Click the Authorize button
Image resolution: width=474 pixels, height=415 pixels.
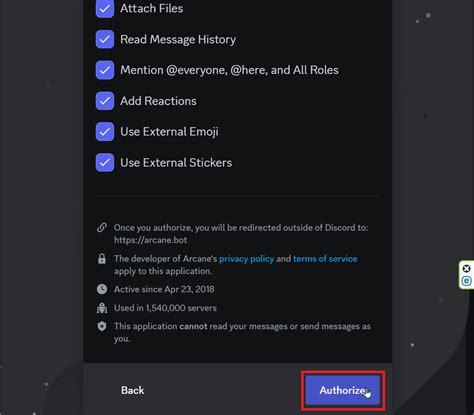(x=343, y=390)
